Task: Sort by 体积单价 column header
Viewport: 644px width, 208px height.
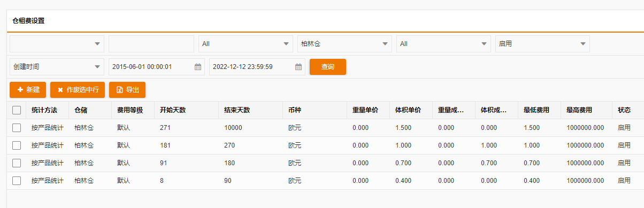Action: [411, 110]
